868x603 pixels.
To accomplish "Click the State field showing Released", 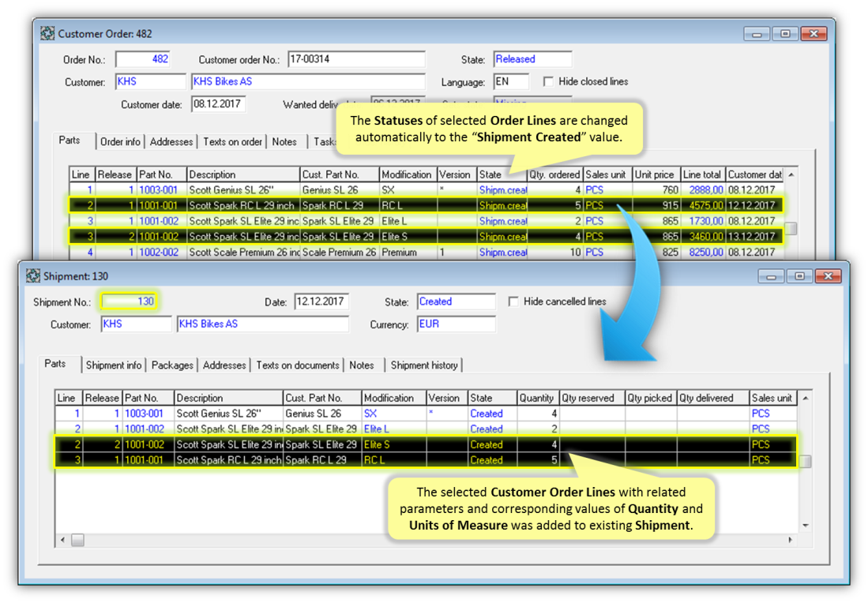I will tap(532, 59).
